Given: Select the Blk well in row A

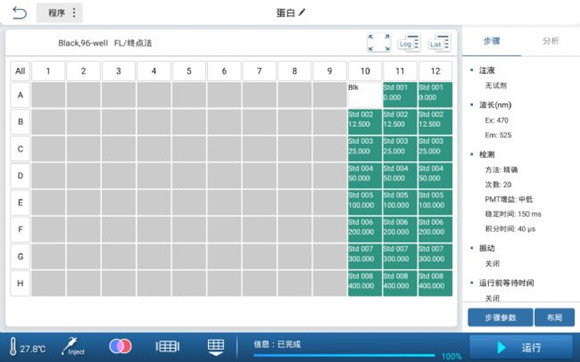Looking at the screenshot, I should click(365, 95).
